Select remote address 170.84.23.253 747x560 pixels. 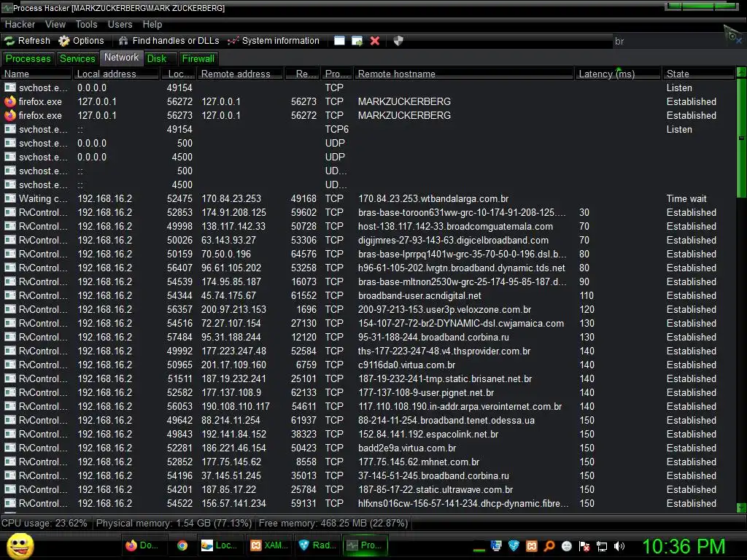point(231,198)
